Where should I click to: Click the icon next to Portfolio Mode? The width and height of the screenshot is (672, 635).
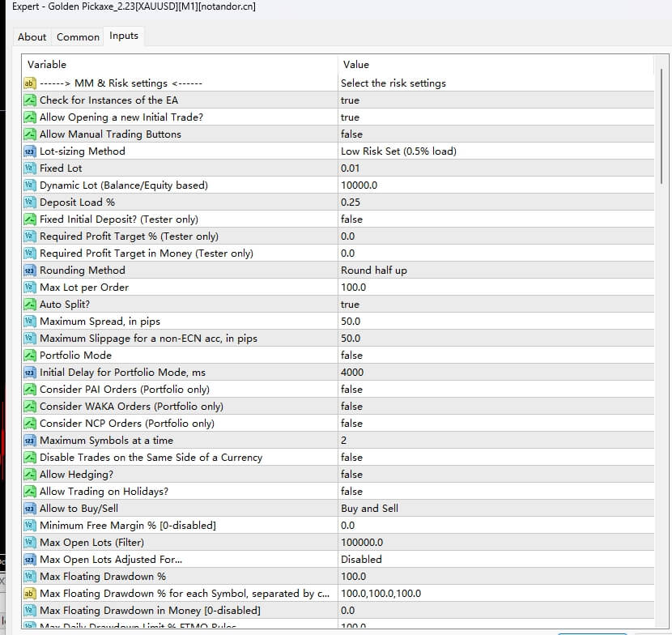[x=30, y=356]
